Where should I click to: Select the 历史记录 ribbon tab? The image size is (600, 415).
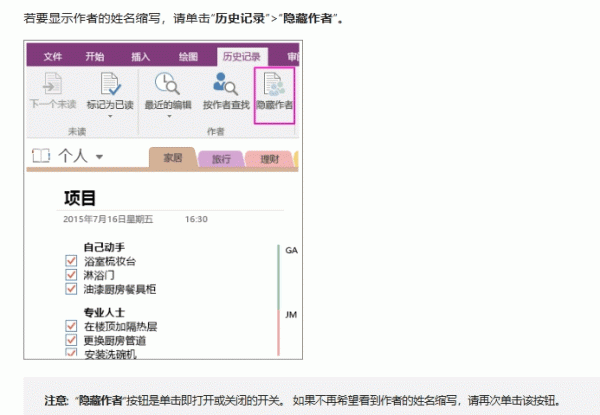tap(242, 57)
